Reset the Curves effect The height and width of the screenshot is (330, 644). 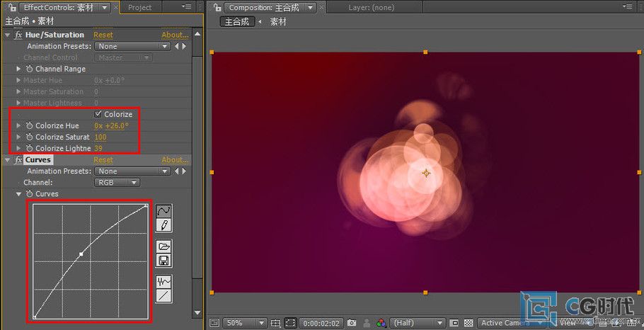pos(103,160)
